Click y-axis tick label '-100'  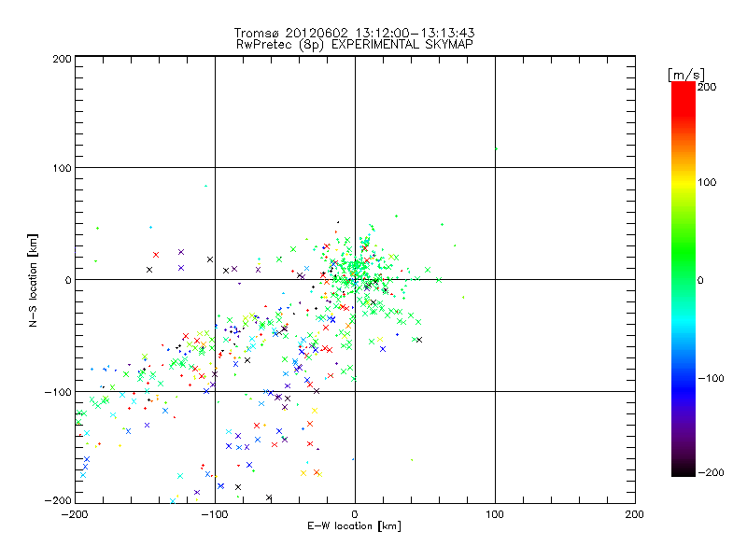coord(58,392)
